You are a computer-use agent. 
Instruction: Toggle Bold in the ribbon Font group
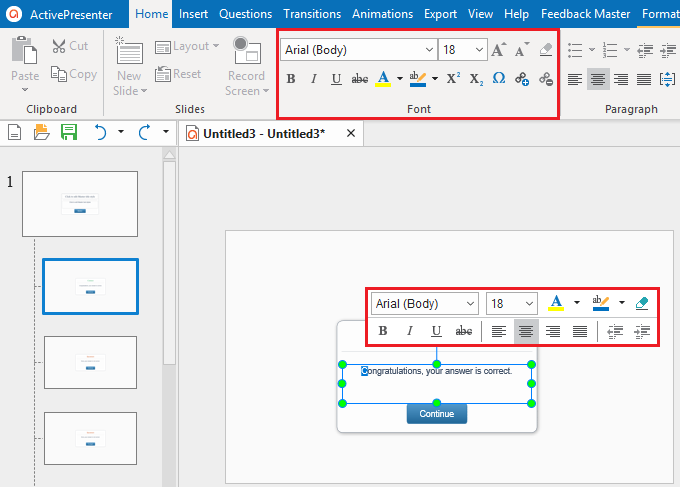tap(291, 79)
